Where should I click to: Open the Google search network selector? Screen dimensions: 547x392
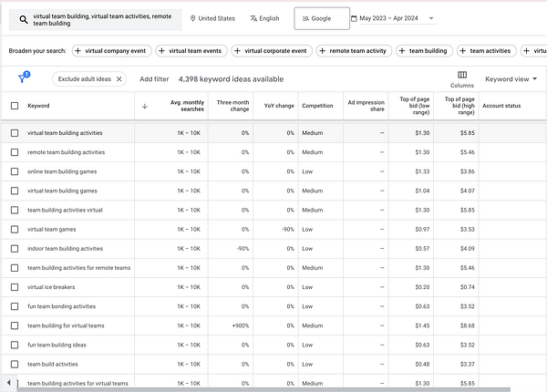tap(322, 18)
